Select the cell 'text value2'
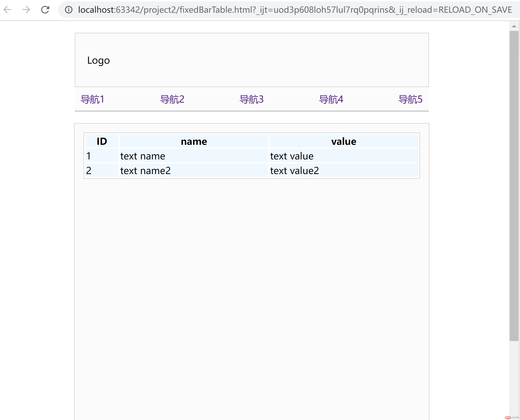Viewport: 520px width, 420px height. pos(344,170)
